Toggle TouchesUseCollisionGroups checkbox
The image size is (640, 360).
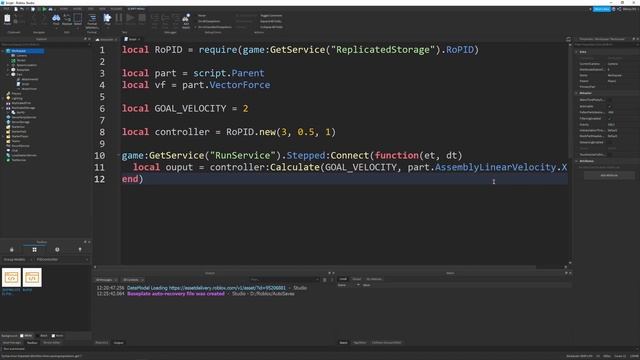pos(610,155)
